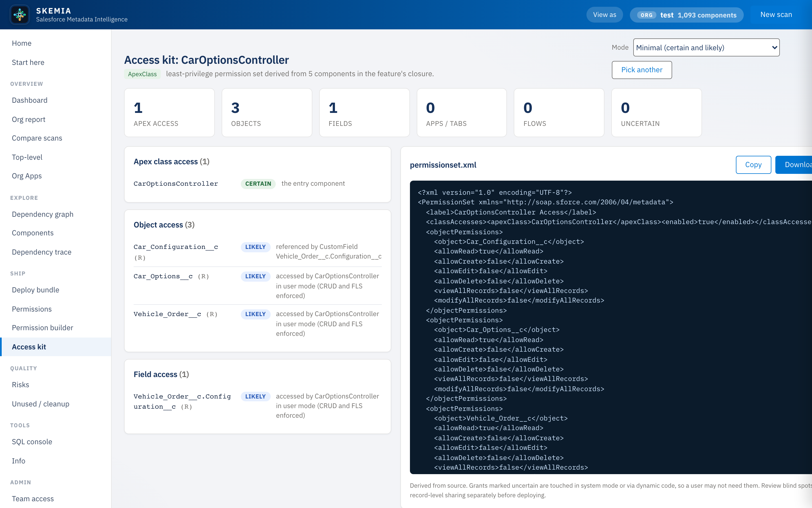Click the XML label line CarOptionsController Access
The width and height of the screenshot is (812, 508).
click(x=511, y=212)
